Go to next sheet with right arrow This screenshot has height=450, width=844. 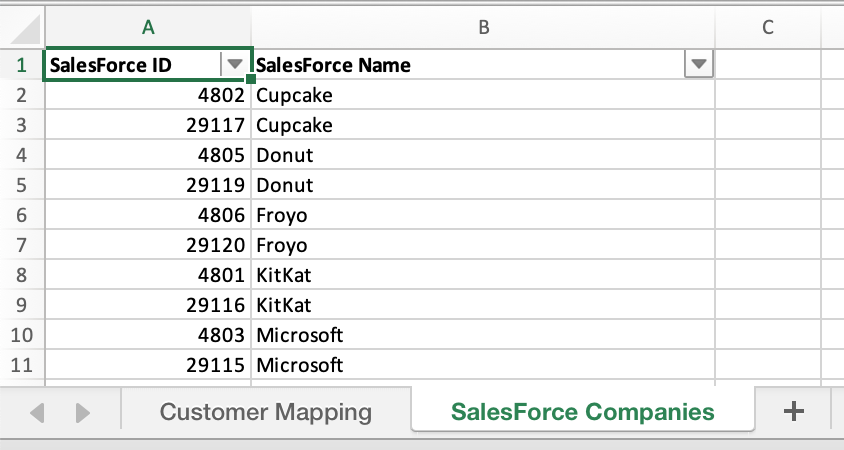click(x=82, y=413)
